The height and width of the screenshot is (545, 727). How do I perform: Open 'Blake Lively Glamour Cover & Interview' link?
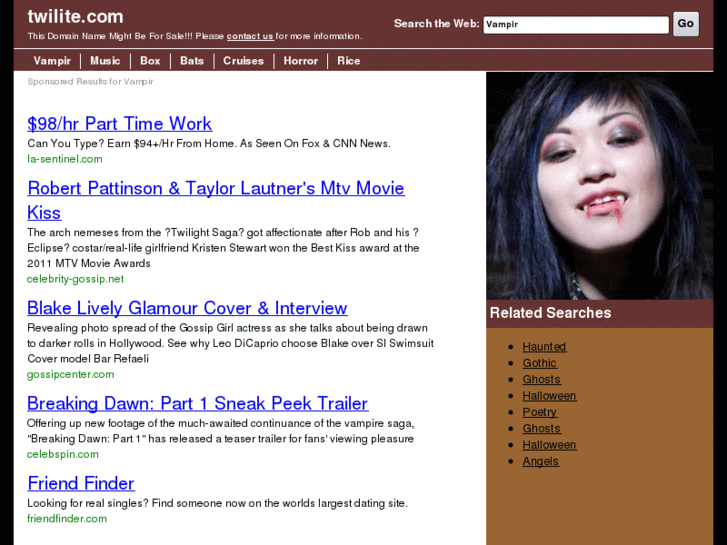187,308
